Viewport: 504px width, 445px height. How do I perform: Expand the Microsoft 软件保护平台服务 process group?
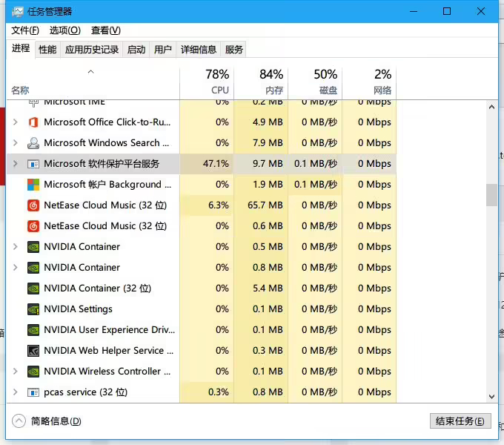click(16, 164)
